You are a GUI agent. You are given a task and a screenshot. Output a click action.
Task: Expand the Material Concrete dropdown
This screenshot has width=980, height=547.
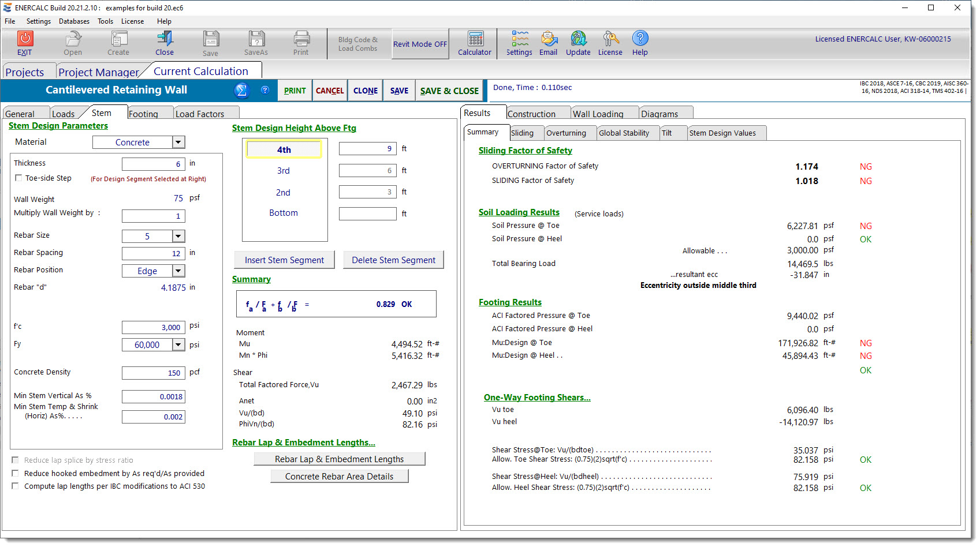click(x=178, y=143)
